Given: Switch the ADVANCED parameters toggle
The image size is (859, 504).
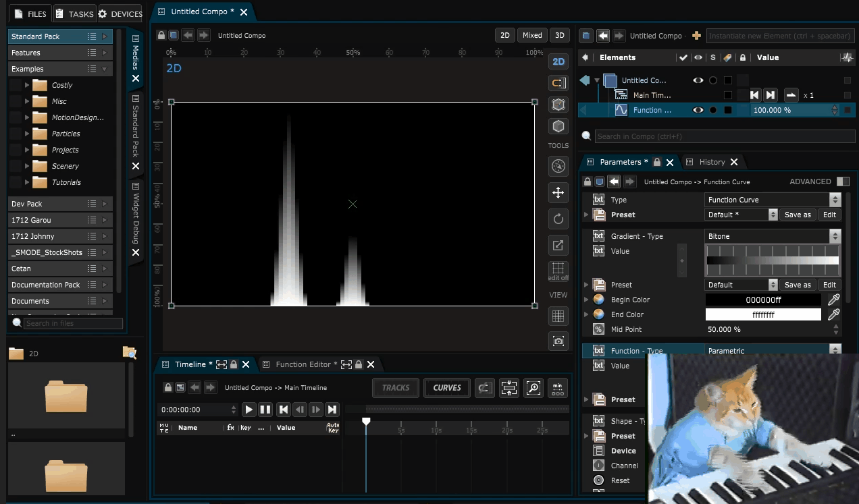Looking at the screenshot, I should (x=843, y=181).
